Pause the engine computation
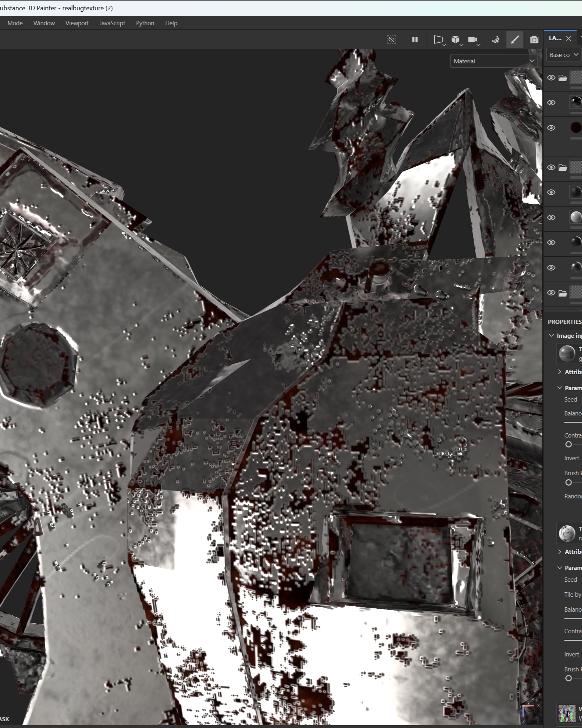Screen dimensions: 582x728 point(415,40)
